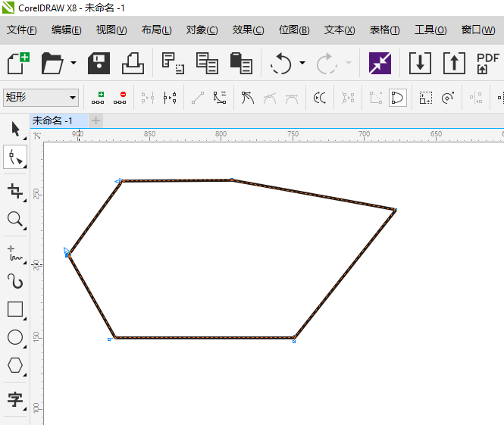Viewport: 504px width, 425px height.
Task: Expand the Undo history dropdown arrow
Action: coord(302,63)
